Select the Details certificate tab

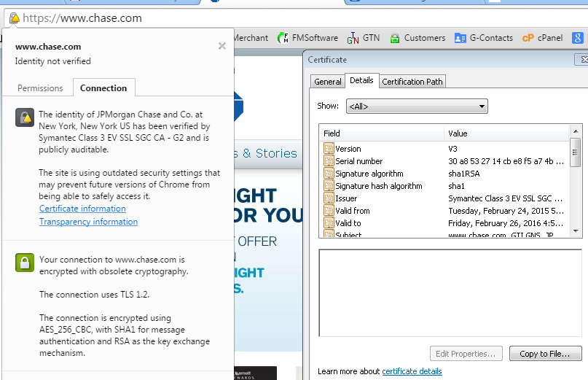361,80
